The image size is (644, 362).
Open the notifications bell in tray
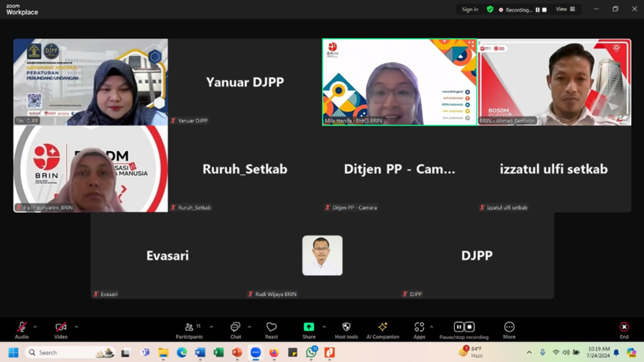coord(616,352)
